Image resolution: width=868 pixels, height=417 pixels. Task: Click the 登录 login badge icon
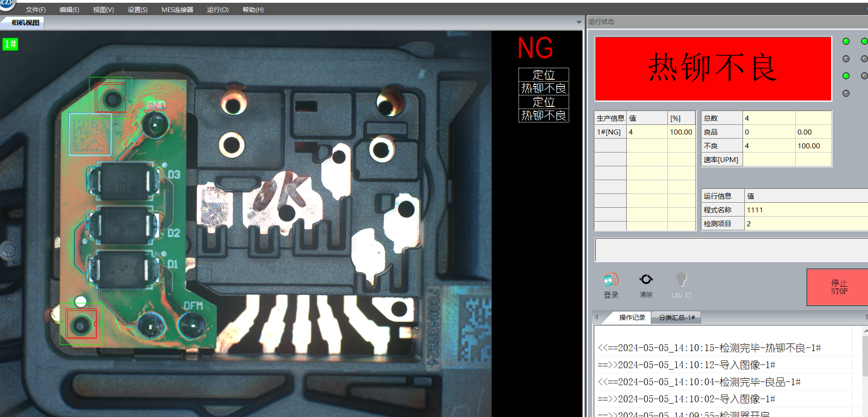point(611,280)
